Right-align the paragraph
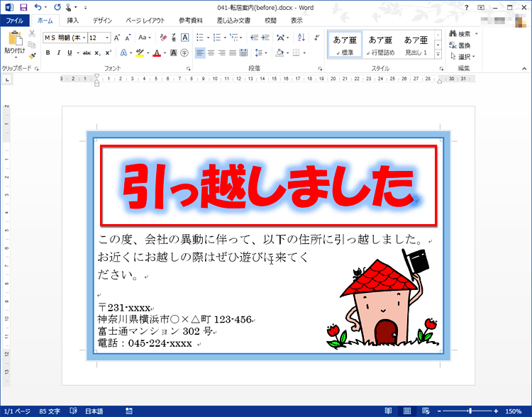Image resolution: width=532 pixels, height=417 pixels. pyautogui.click(x=222, y=53)
